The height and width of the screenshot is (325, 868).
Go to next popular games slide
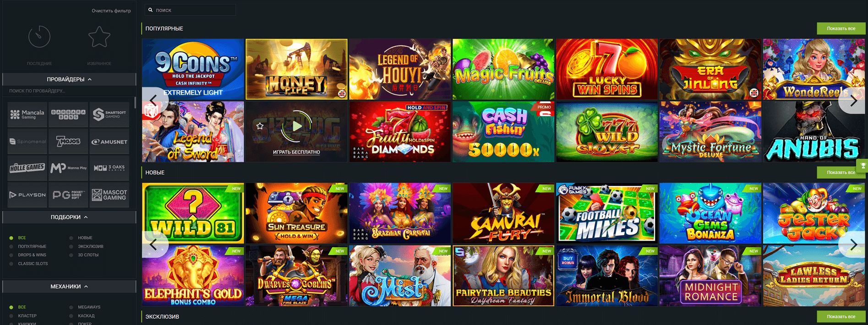tap(853, 100)
